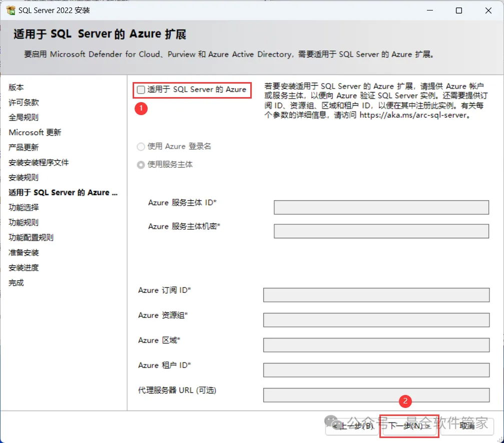Screen dimensions: 504x443
Task: Select 功能配置规则 step in sidebar
Action: click(x=31, y=238)
